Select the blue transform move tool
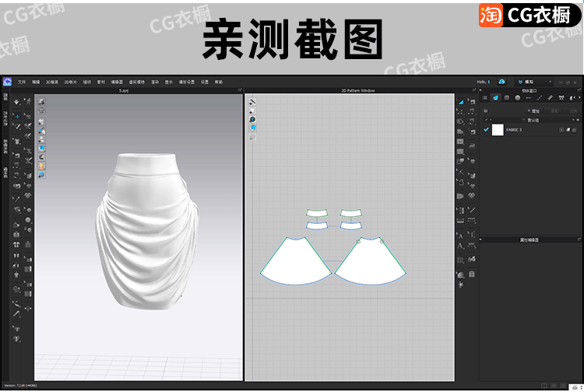This screenshot has width=584, height=392. click(x=16, y=117)
